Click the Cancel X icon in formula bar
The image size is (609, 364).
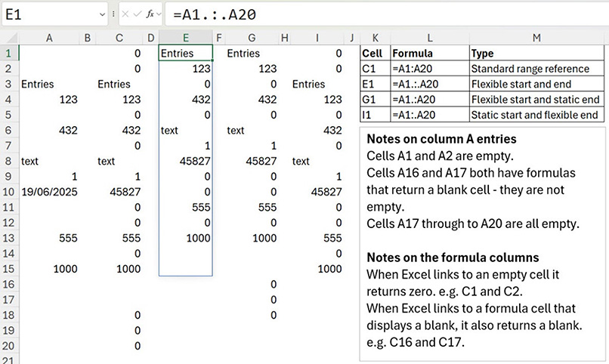[x=125, y=14]
